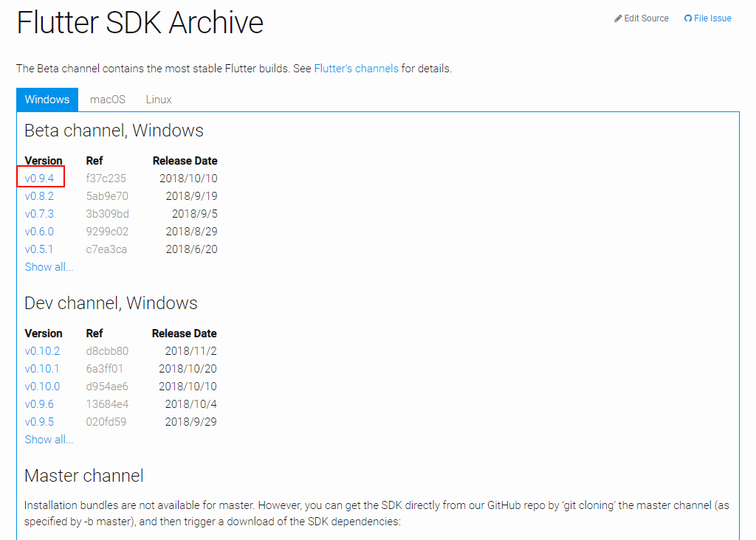Download dev version v0.9.6

click(x=39, y=404)
